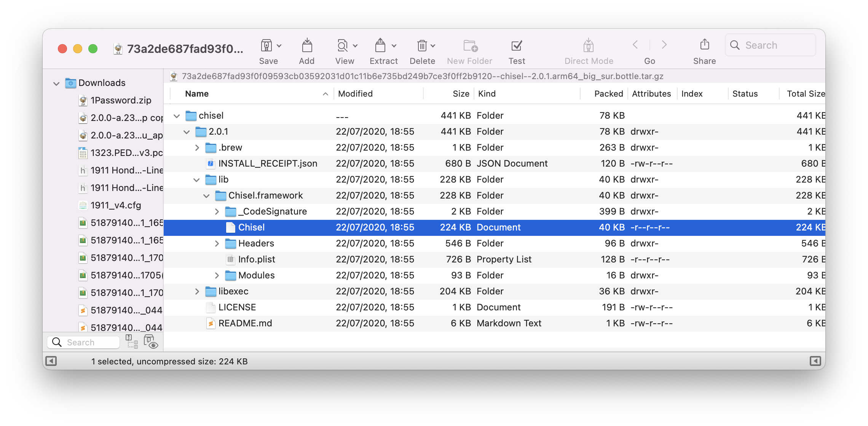This screenshot has width=868, height=426.
Task: Expand the Headers folder
Action: pos(217,243)
